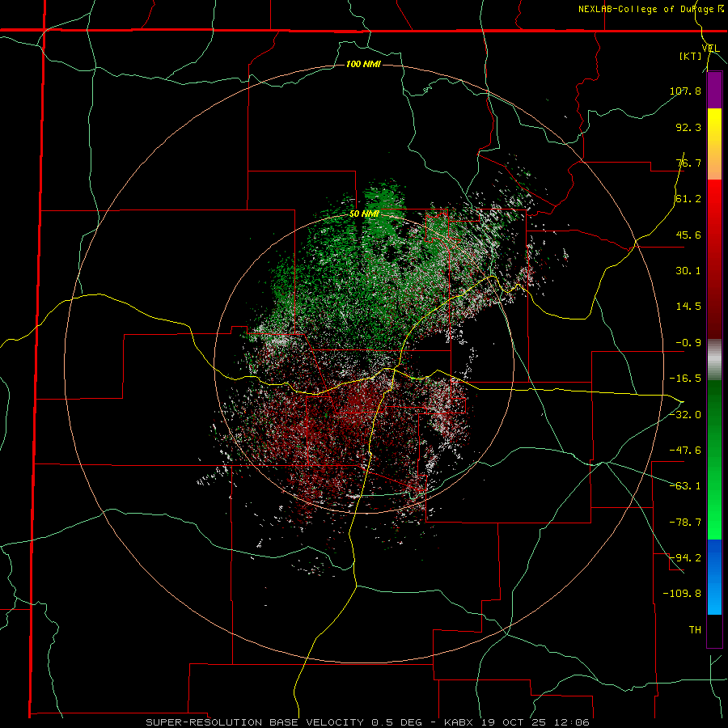Click the green segment of the velocity color bar
This screenshot has width=728, height=728.
(x=714, y=459)
